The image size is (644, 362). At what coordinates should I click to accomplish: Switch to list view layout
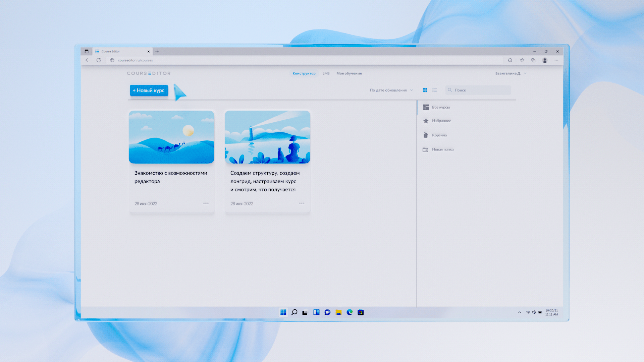[435, 90]
